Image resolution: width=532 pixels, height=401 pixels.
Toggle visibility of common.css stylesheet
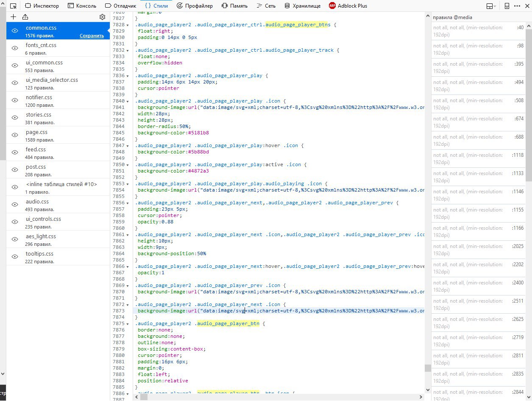15,31
